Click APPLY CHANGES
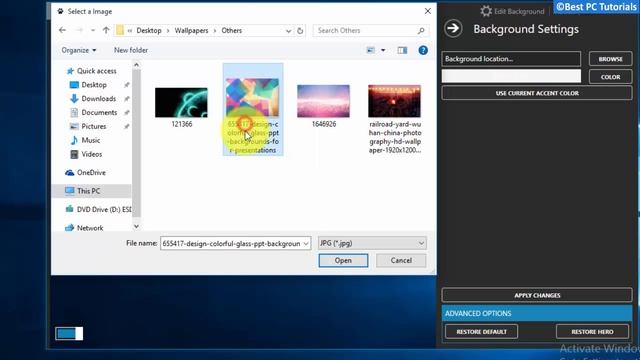Viewport: 640px width, 360px height. (537, 295)
